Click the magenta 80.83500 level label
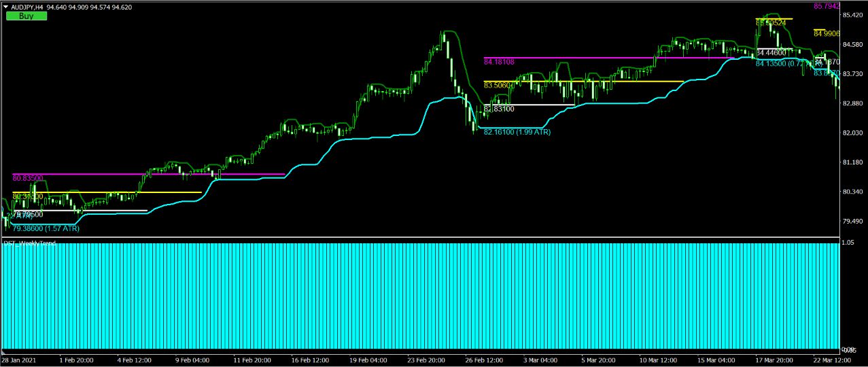This screenshot has width=868, height=367. pyautogui.click(x=28, y=178)
